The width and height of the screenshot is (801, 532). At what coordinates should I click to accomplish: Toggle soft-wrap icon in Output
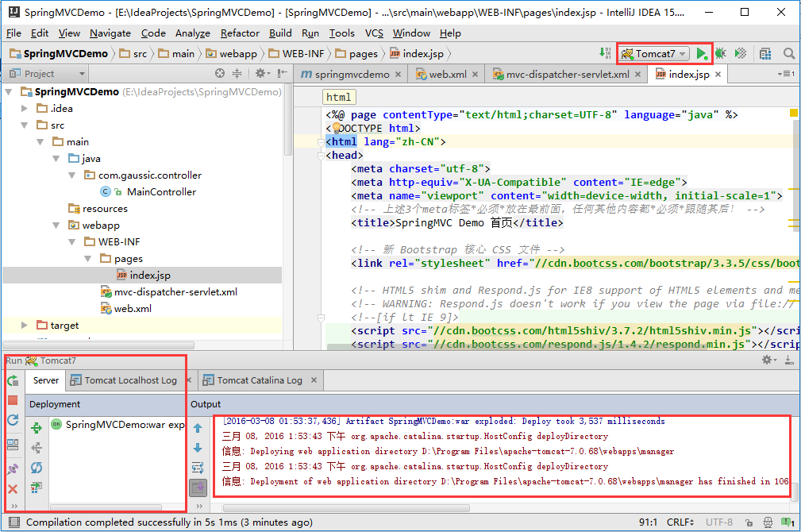[x=198, y=468]
